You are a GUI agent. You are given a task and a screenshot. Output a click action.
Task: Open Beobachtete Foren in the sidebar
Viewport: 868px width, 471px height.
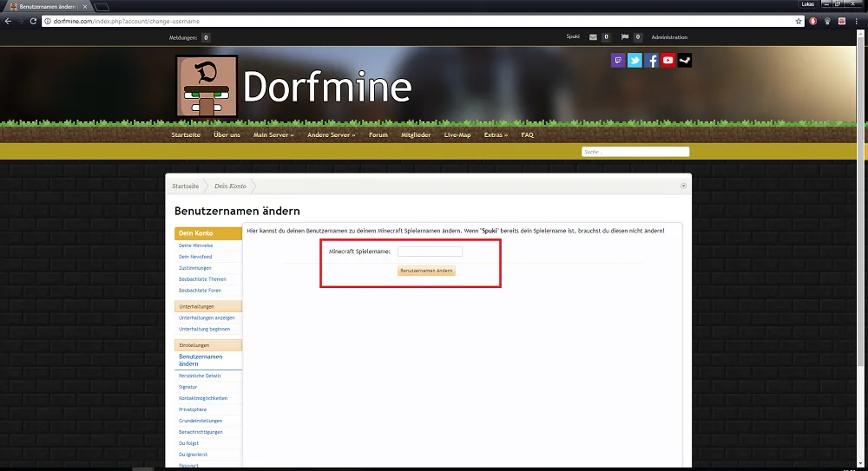[200, 290]
